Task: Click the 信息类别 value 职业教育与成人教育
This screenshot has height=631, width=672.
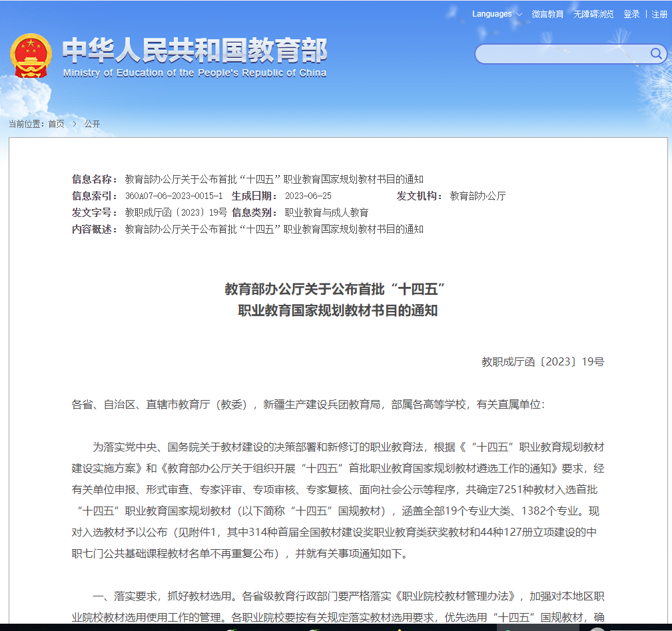Action: point(326,212)
